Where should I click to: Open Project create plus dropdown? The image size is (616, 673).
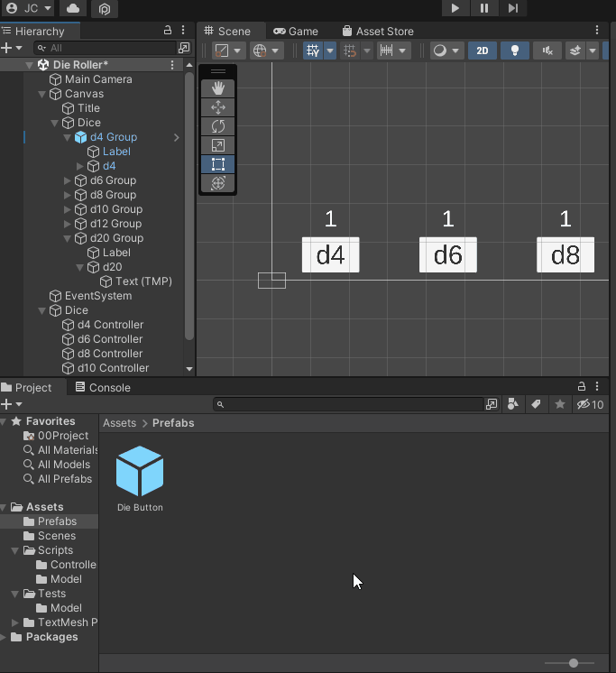click(x=12, y=404)
